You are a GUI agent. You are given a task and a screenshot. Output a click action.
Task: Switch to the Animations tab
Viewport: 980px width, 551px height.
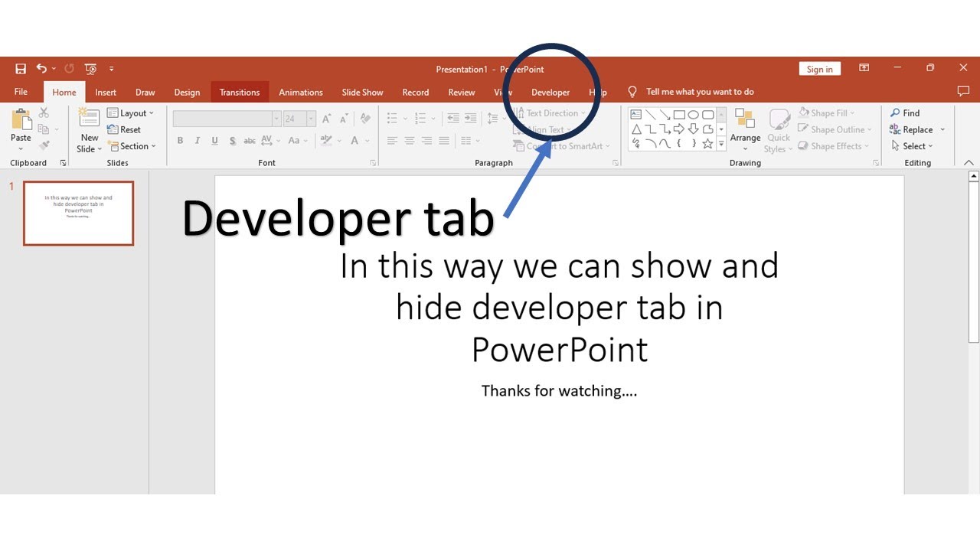pos(301,92)
